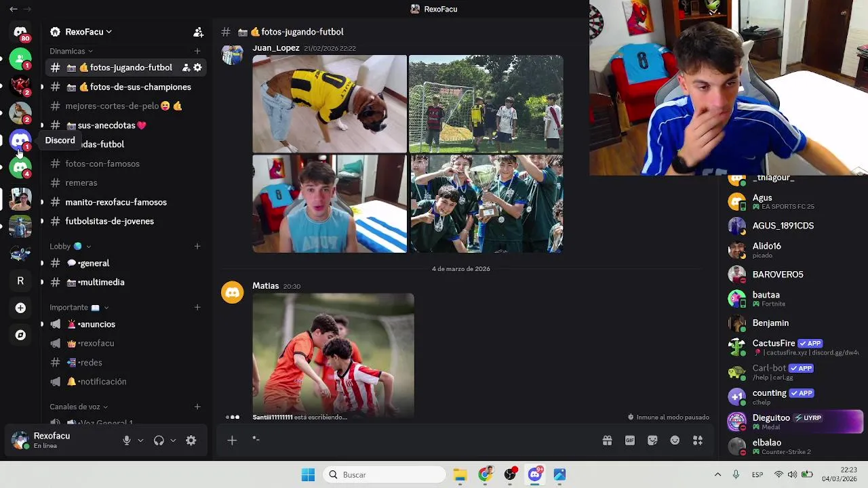Open the notificación channel

point(126,382)
